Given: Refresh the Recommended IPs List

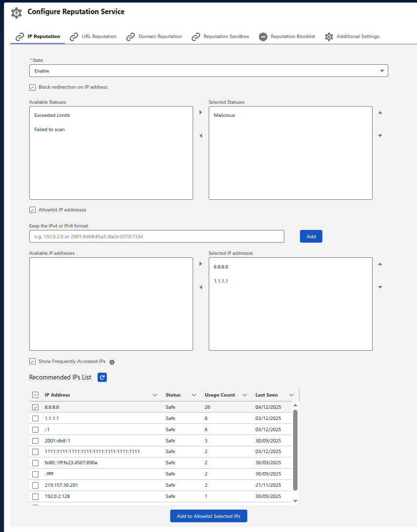Looking at the screenshot, I should [x=102, y=377].
